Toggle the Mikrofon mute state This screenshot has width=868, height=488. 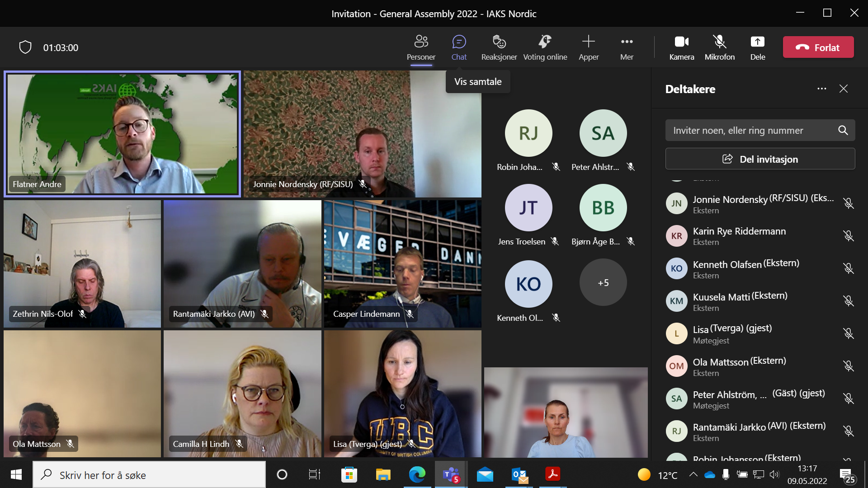point(720,47)
